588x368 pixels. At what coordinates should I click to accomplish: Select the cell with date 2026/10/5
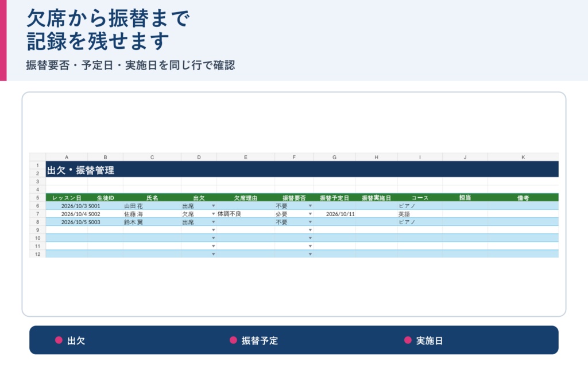pyautogui.click(x=67, y=222)
